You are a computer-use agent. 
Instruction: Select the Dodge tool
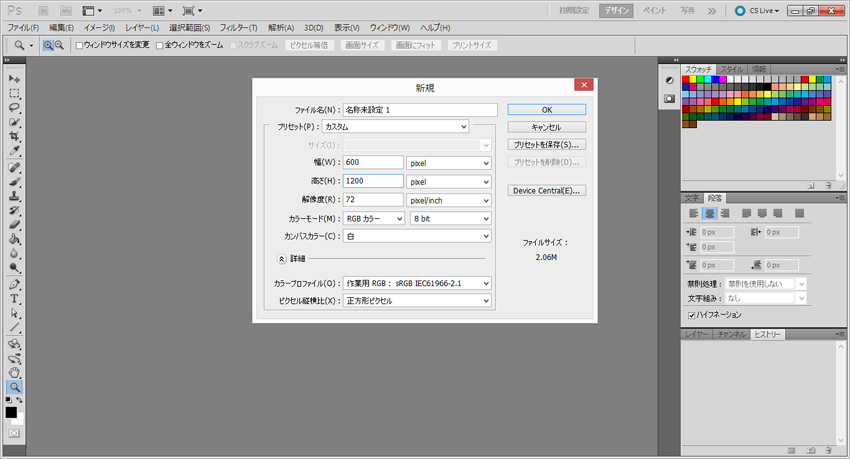(14, 267)
